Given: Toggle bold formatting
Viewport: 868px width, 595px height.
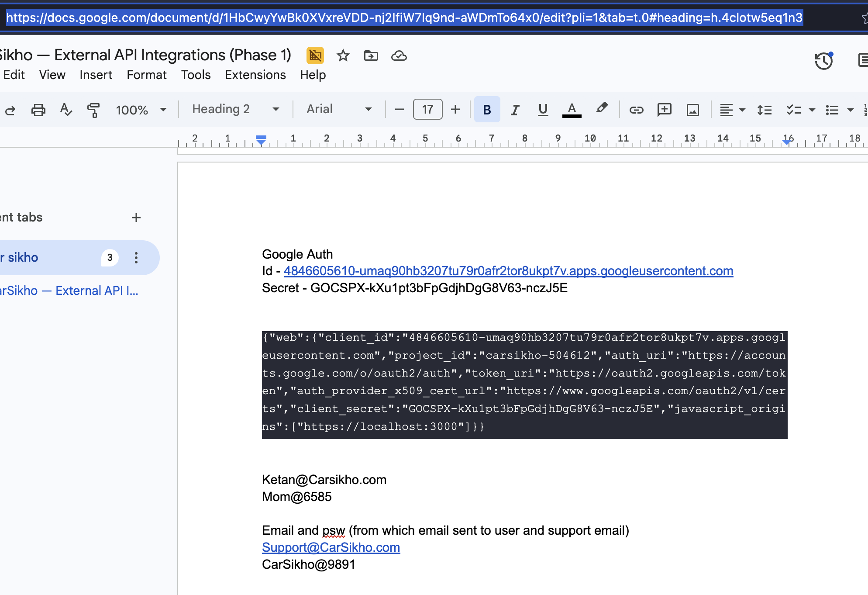Looking at the screenshot, I should pos(487,110).
